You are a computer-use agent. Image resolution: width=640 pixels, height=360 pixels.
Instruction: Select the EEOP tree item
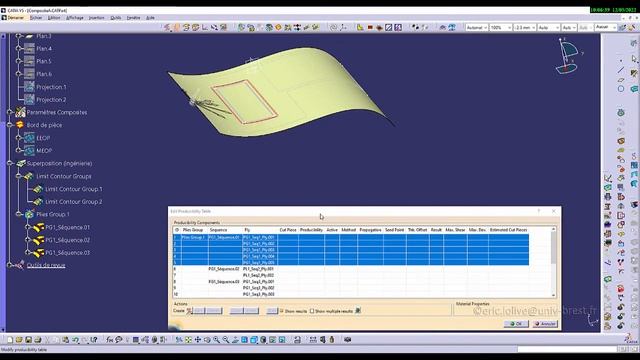point(43,138)
